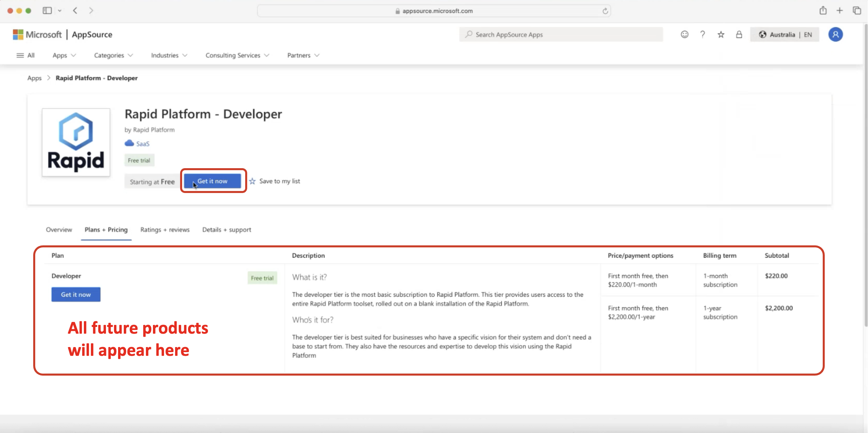Toggle the free trial badge label
Screen dimensions: 868x433
[139, 160]
